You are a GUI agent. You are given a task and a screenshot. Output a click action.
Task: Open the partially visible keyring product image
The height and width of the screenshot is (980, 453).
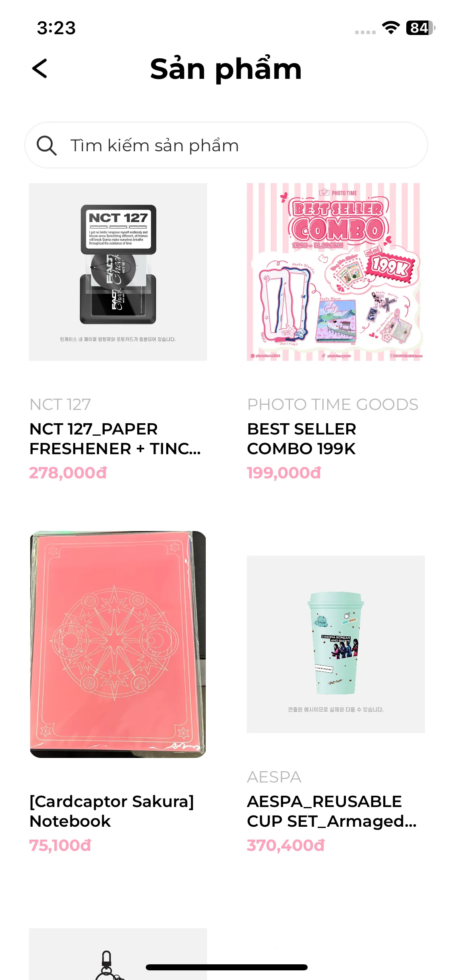(118, 954)
